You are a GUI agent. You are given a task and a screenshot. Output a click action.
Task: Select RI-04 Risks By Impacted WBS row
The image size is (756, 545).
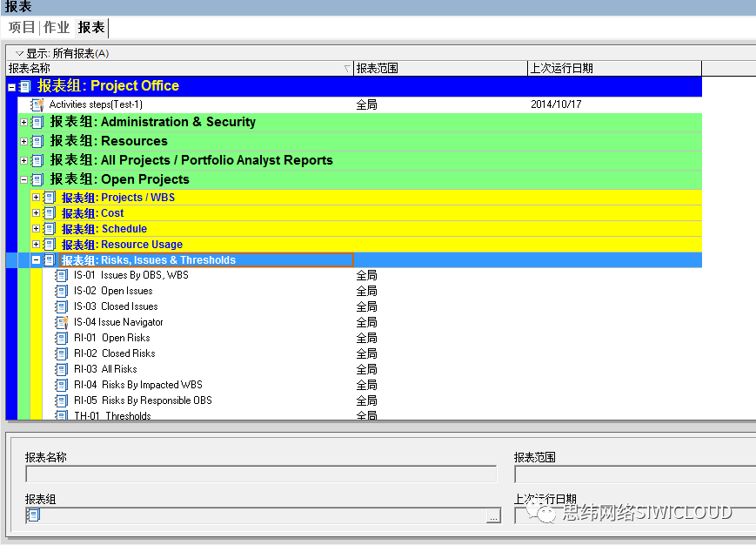371,385
